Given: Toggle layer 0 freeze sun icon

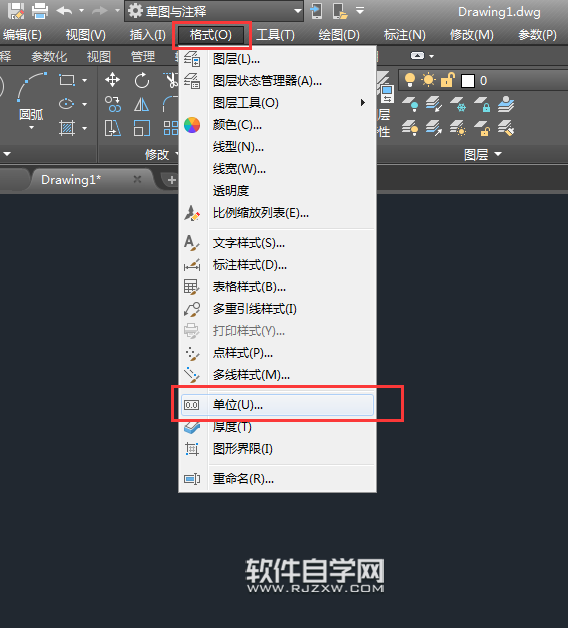Looking at the screenshot, I should [x=428, y=80].
